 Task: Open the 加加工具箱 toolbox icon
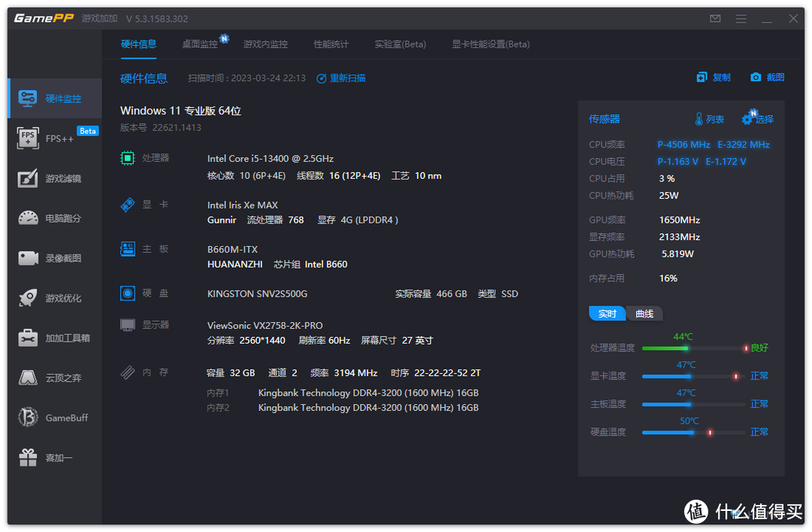[x=28, y=338]
